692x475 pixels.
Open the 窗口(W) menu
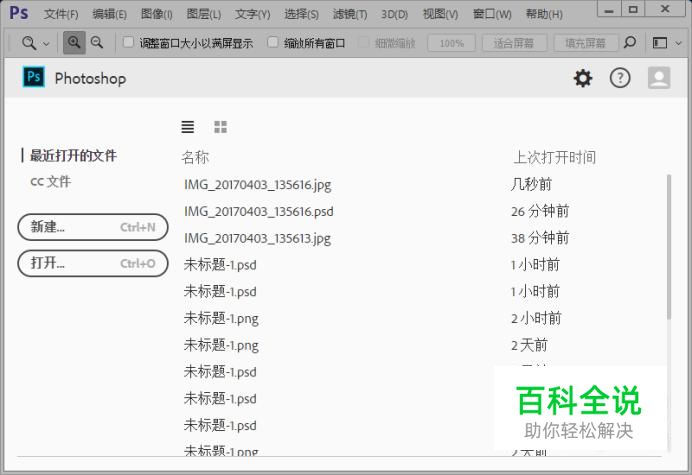click(492, 14)
